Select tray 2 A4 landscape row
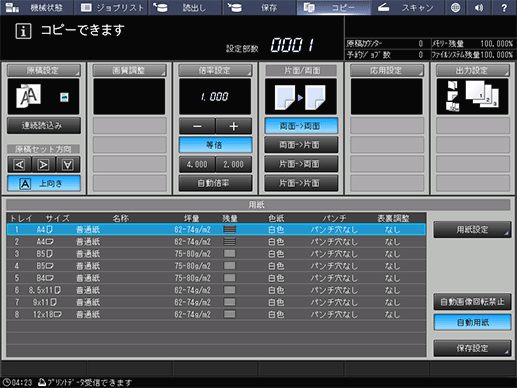This screenshot has height=388, width=517. 216,242
